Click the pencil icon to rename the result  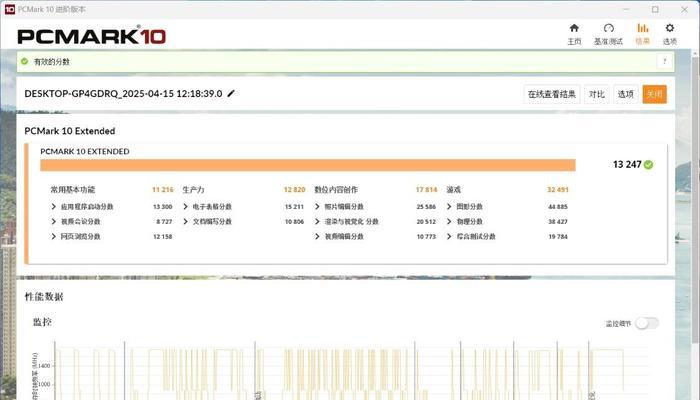(x=231, y=93)
